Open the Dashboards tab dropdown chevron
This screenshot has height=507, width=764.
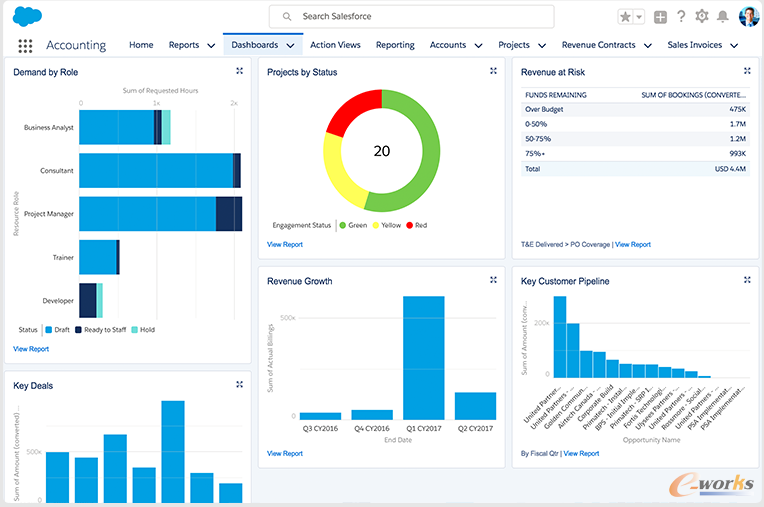point(290,46)
